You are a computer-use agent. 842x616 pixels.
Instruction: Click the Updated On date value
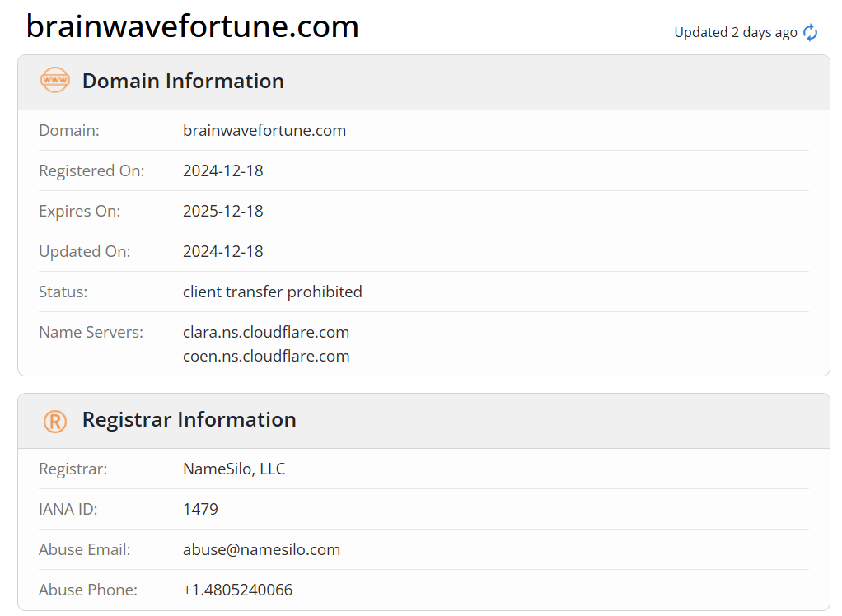(222, 251)
